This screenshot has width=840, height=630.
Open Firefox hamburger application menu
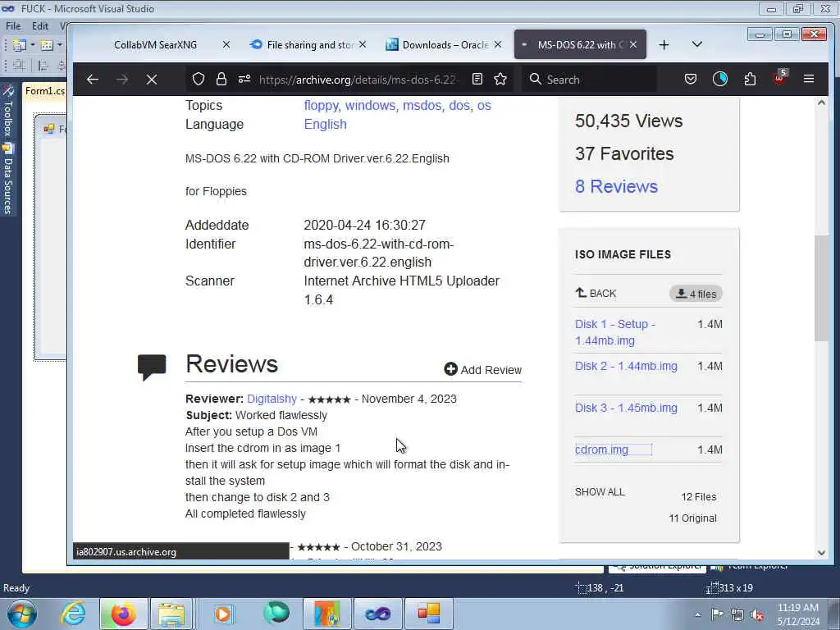click(x=808, y=80)
